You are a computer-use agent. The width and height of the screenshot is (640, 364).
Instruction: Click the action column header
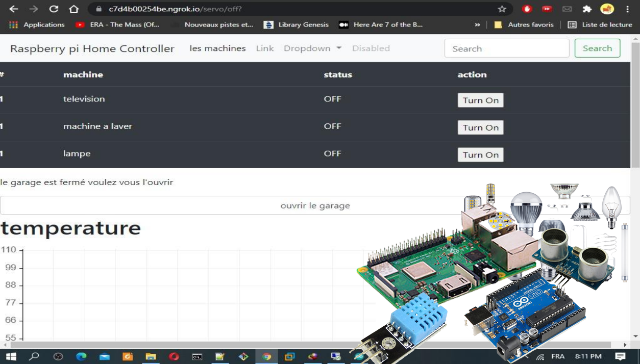coord(472,74)
